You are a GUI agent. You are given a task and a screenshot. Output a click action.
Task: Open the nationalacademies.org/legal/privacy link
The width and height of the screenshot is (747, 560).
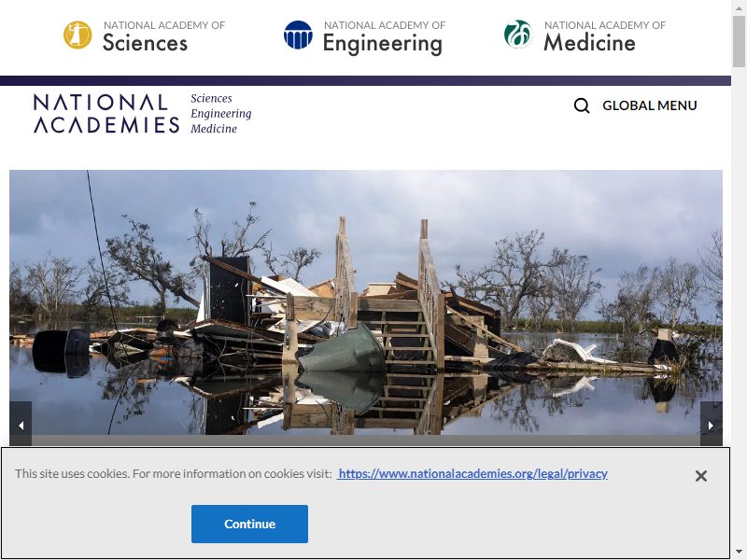pyautogui.click(x=472, y=473)
